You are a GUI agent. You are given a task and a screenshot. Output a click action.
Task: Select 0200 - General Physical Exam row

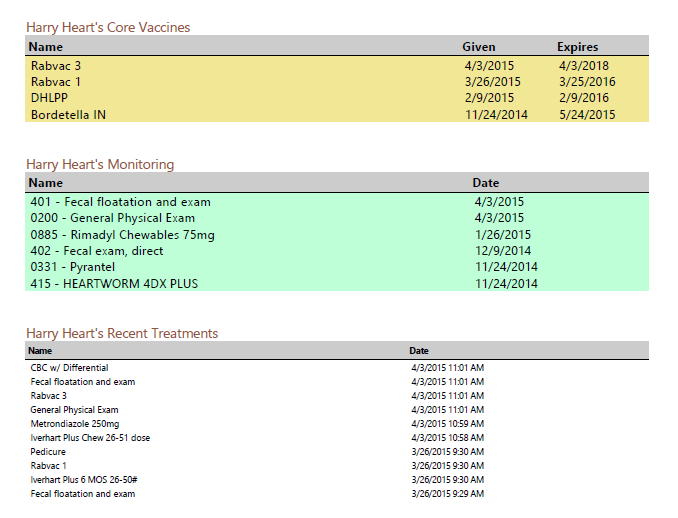tap(337, 218)
